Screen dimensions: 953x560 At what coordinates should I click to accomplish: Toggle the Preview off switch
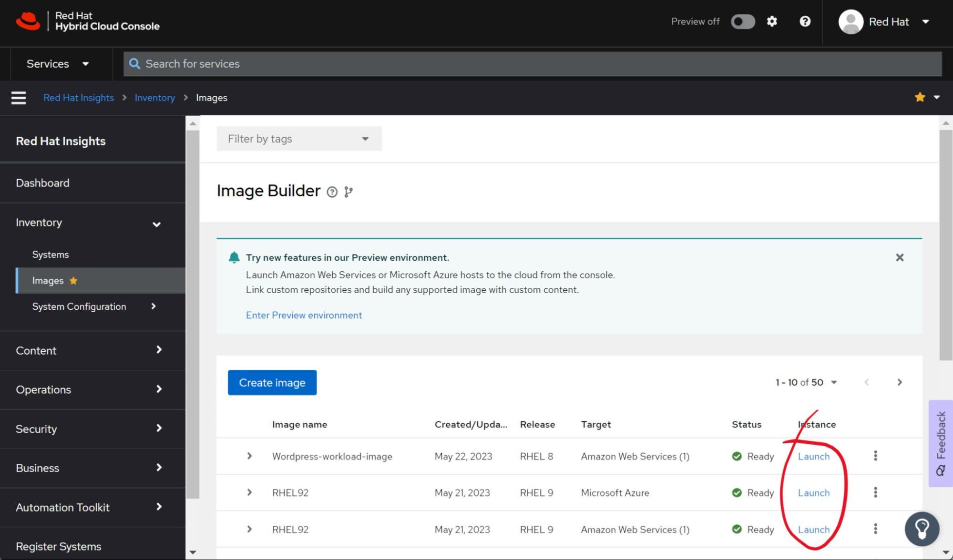[x=743, y=21]
